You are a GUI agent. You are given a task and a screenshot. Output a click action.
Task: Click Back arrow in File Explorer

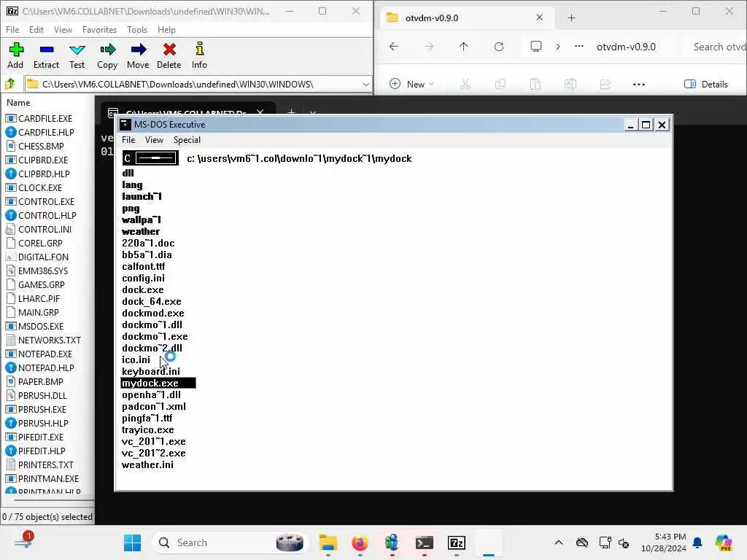click(x=393, y=47)
